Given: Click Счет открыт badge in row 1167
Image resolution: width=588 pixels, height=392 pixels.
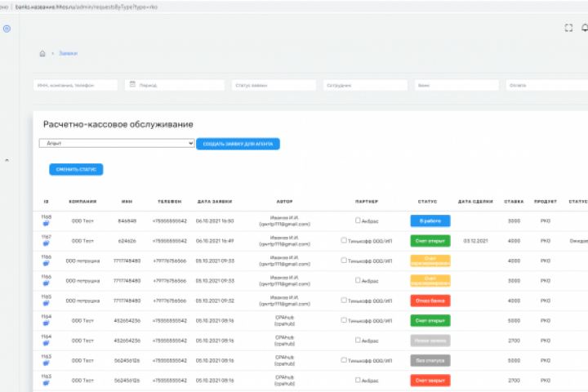Looking at the screenshot, I should (x=430, y=241).
